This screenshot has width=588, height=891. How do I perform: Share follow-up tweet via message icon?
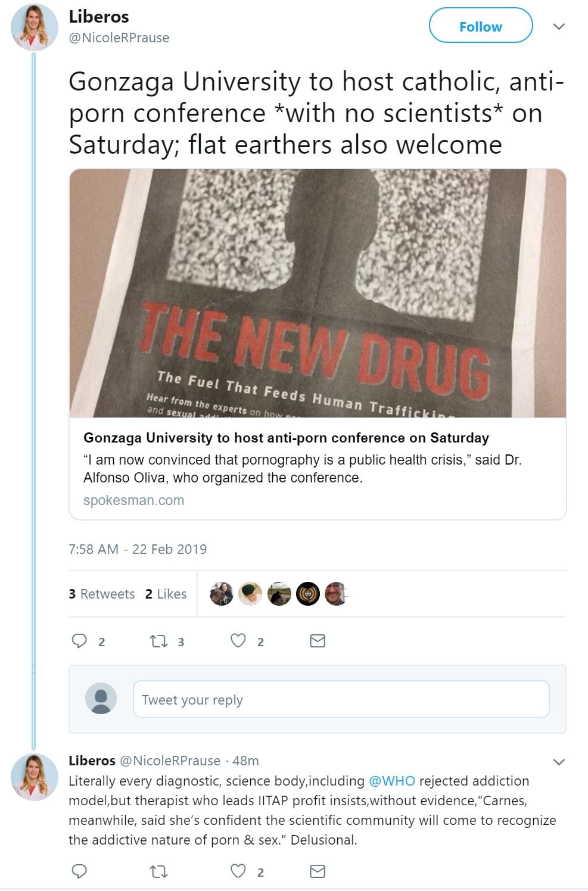tap(318, 871)
